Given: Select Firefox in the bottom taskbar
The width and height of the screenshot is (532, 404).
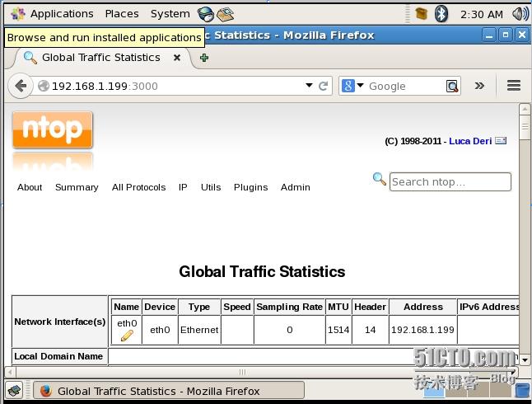Looking at the screenshot, I should point(169,391).
